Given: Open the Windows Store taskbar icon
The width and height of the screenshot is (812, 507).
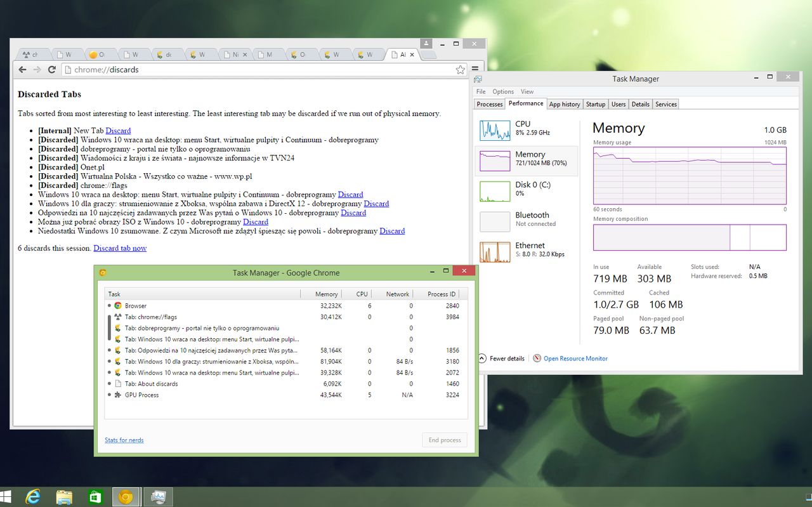Looking at the screenshot, I should [x=95, y=496].
